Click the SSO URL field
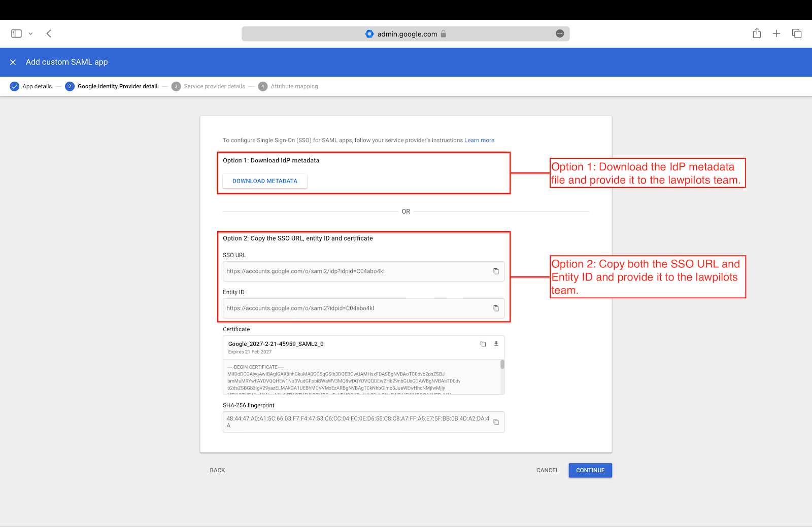 tap(363, 271)
